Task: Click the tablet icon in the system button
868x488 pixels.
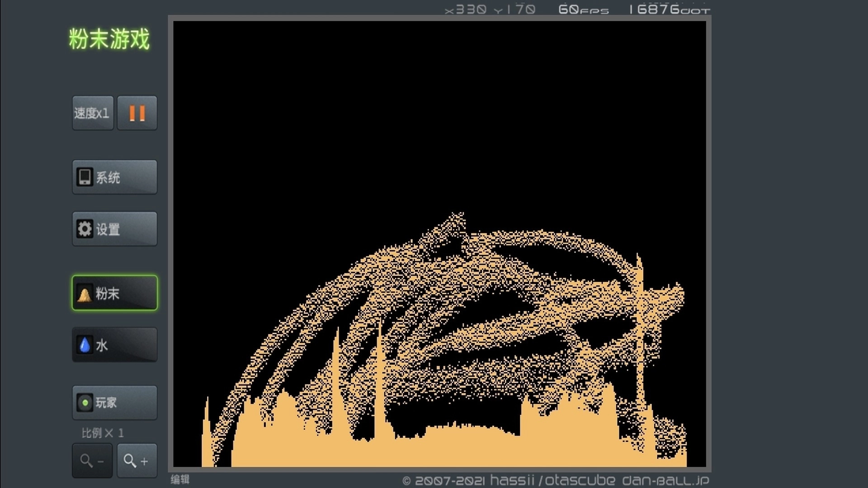Action: click(85, 177)
